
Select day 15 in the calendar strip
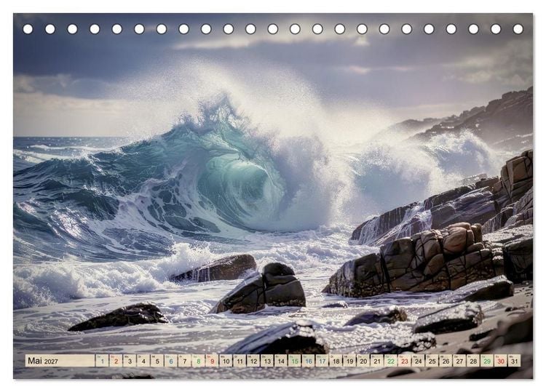[x=295, y=361]
